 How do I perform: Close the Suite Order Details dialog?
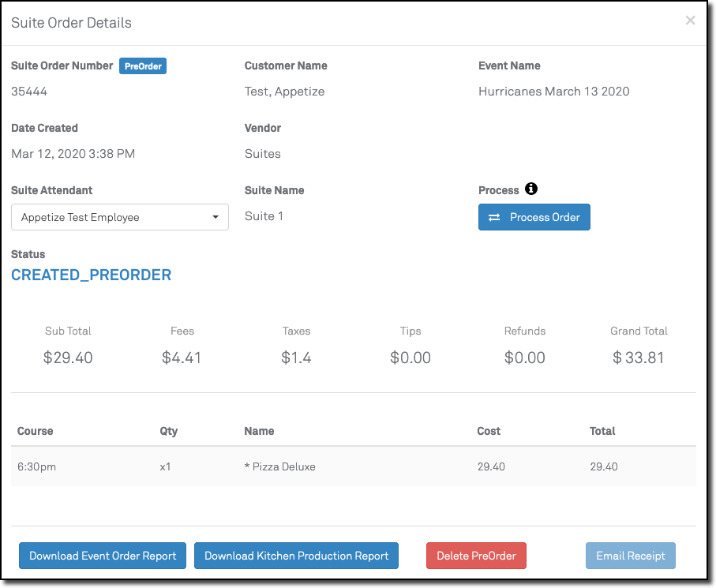(x=690, y=21)
